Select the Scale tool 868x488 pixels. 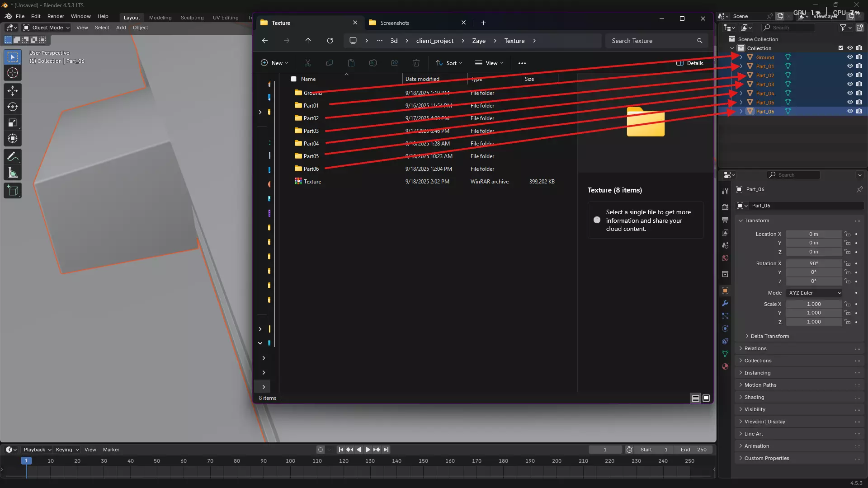click(13, 123)
